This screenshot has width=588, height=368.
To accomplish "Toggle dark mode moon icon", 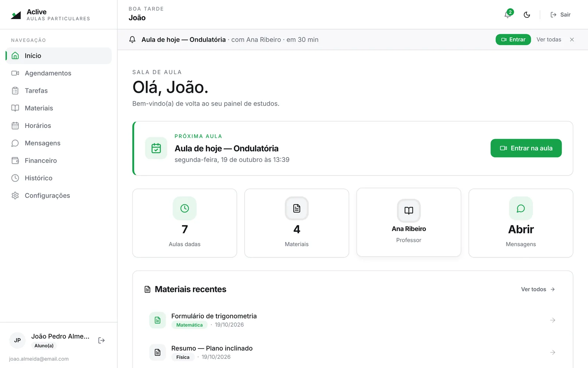I will click(x=527, y=15).
